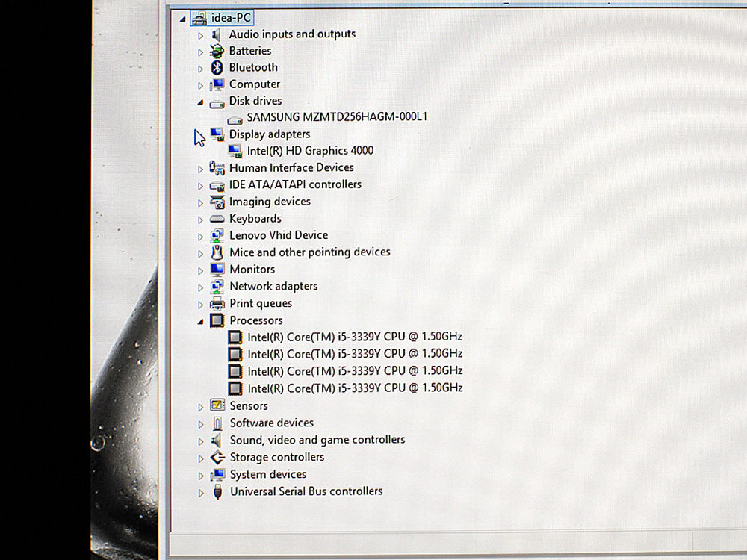Click the IDE ATA/ATAPI controllers icon
The image size is (747, 560).
pyautogui.click(x=217, y=186)
